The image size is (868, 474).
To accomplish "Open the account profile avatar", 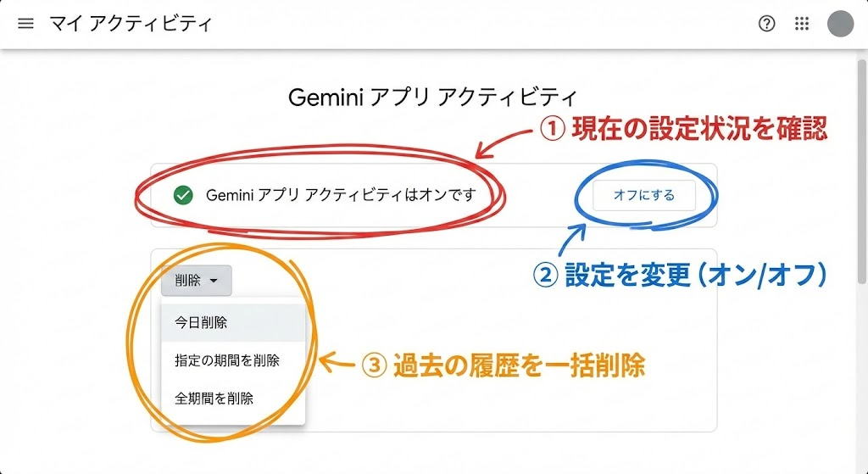I will coord(840,24).
